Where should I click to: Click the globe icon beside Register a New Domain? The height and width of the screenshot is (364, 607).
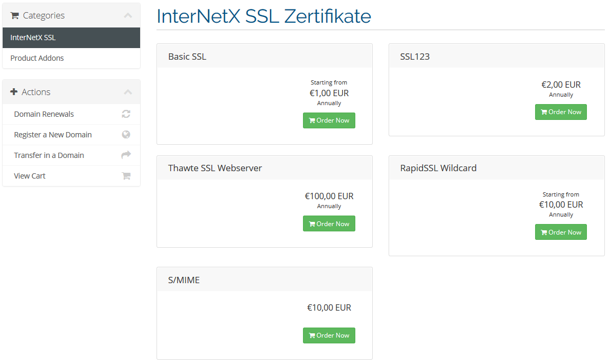click(x=126, y=134)
